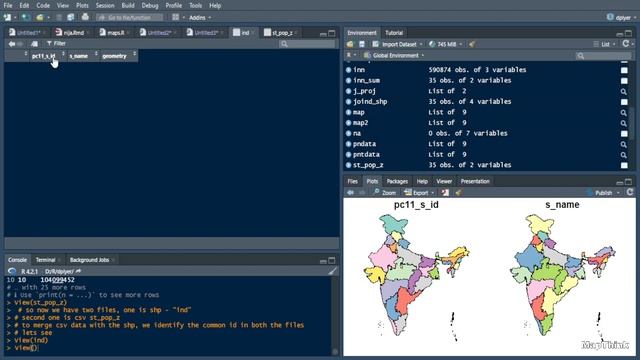Switch to the st_pop_z data tab
The image size is (640, 360).
(x=282, y=33)
